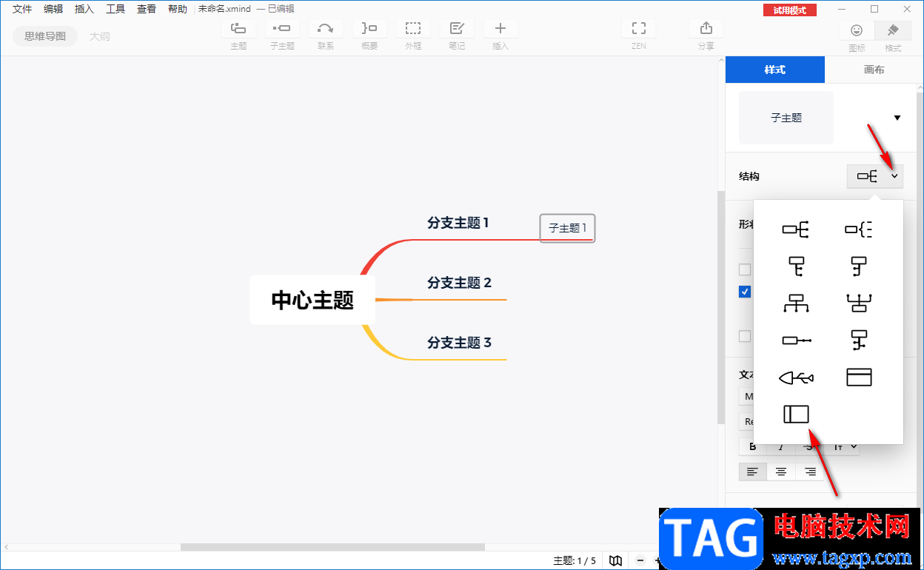Select the 分支主题 1 node
The height and width of the screenshot is (570, 924).
[458, 223]
